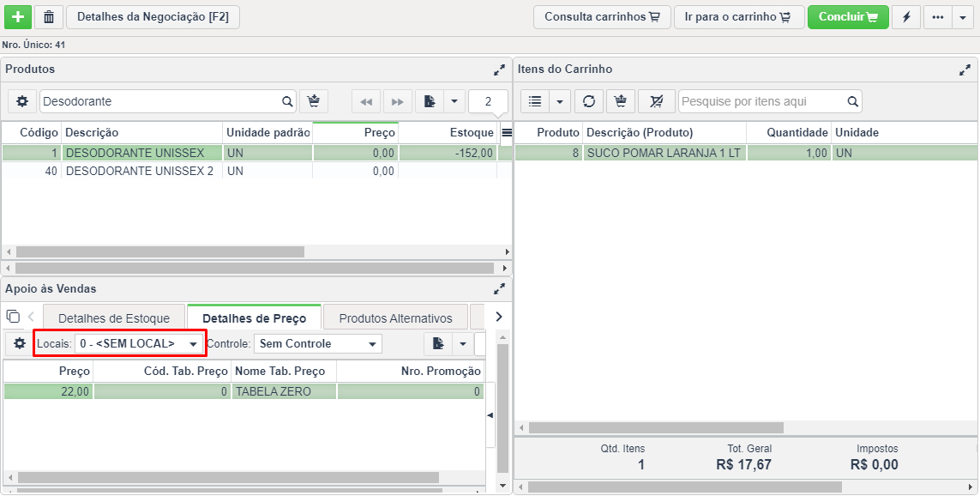
Task: Open the Locais dropdown
Action: pos(138,343)
